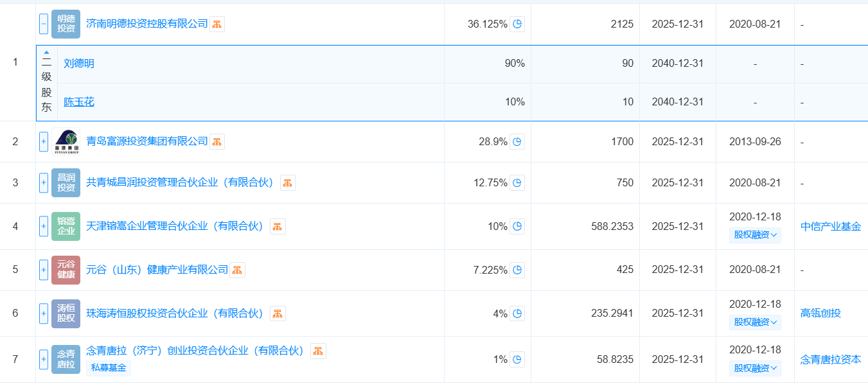The width and height of the screenshot is (868, 388).
Task: Open 股权融资 dropdown in 天津锦嵩 row
Action: point(755,235)
